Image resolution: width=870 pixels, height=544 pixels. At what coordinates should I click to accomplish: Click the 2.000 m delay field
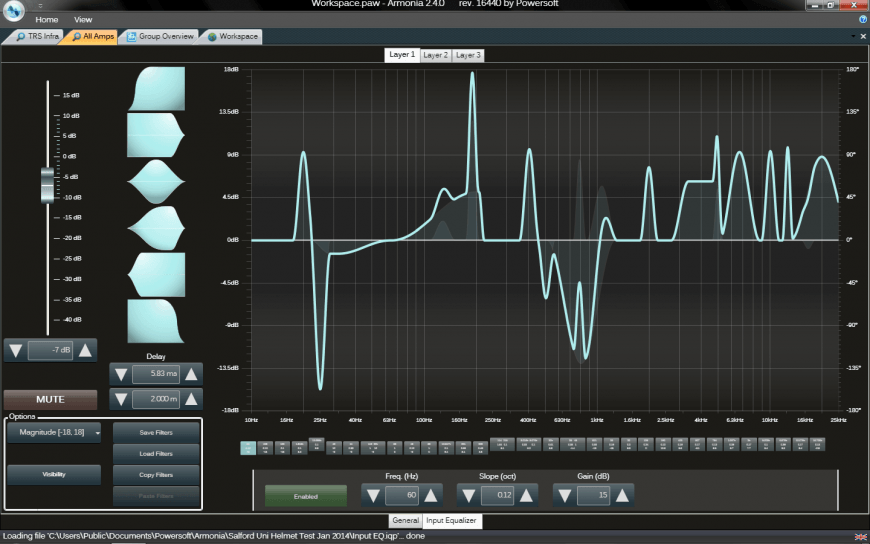(x=156, y=399)
